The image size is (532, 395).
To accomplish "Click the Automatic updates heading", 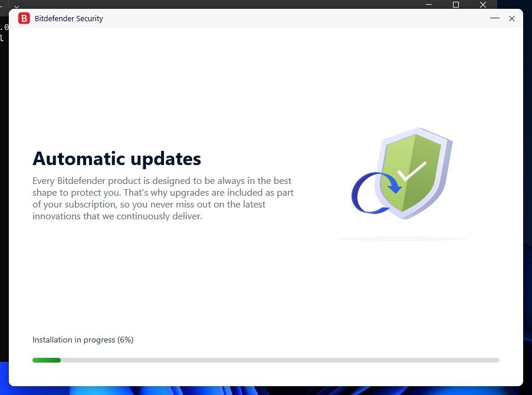I will (x=116, y=159).
